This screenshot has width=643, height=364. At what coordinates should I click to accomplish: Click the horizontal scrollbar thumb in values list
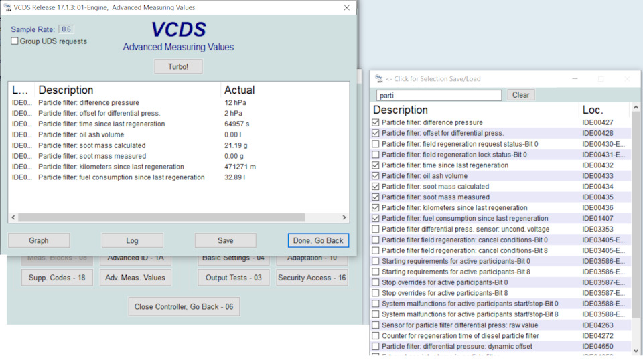[161, 217]
